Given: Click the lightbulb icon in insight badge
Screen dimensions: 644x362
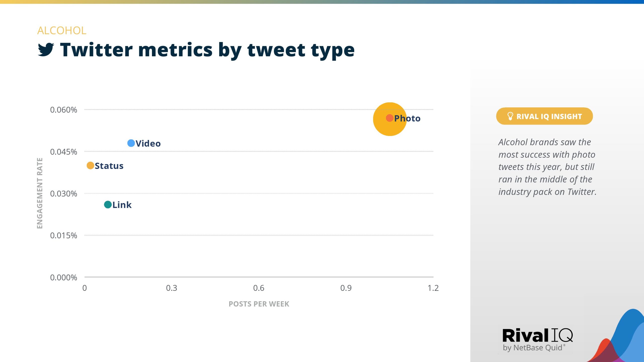Looking at the screenshot, I should click(x=510, y=116).
